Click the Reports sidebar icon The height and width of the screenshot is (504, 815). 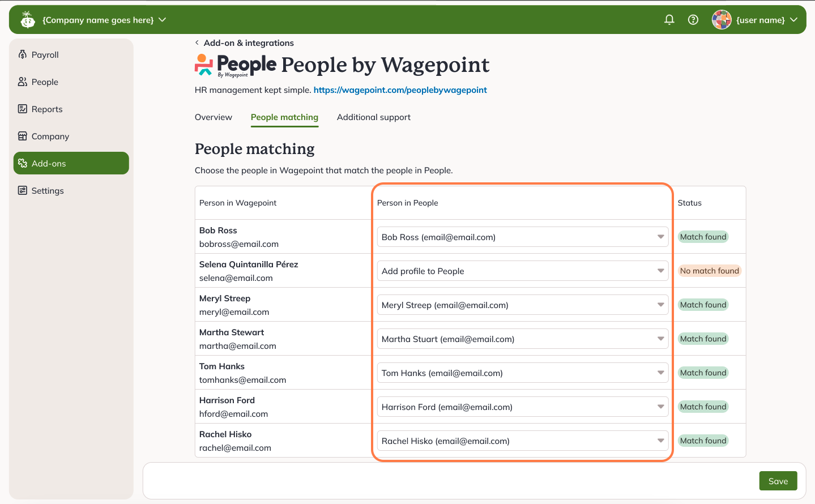coord(23,109)
